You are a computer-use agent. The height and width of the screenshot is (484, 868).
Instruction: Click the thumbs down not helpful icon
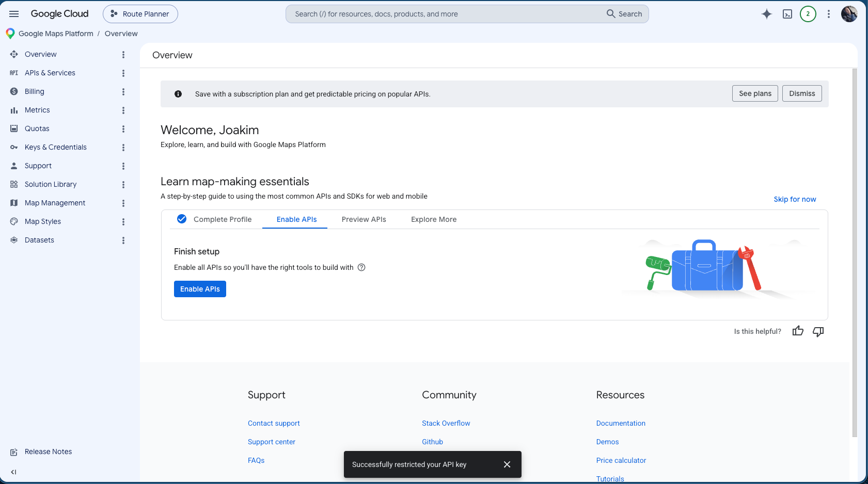pos(818,331)
